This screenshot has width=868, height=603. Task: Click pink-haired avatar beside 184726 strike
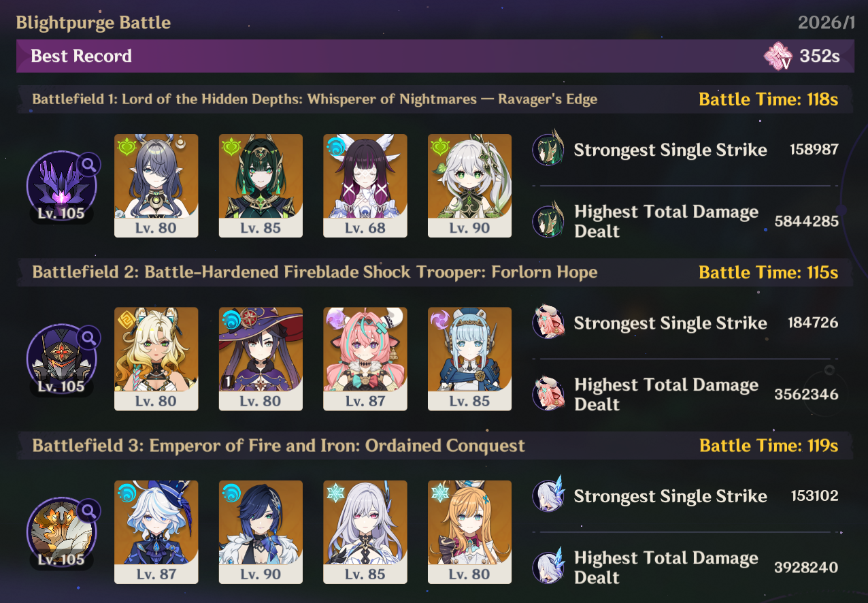548,323
